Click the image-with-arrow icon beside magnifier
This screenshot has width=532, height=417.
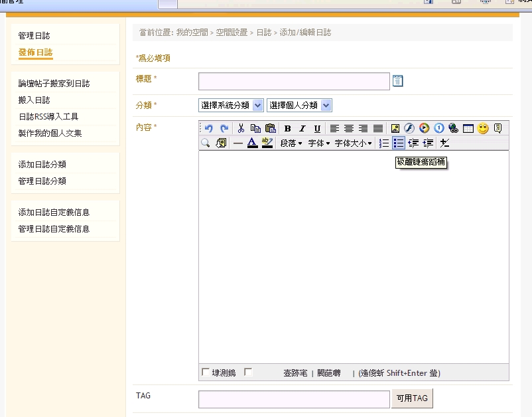[x=221, y=143]
